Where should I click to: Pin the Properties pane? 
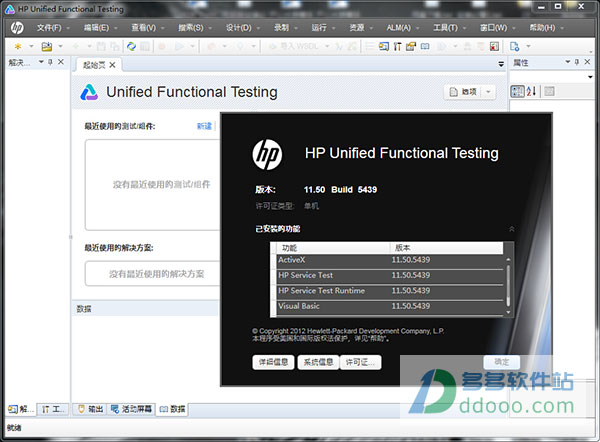[x=577, y=62]
